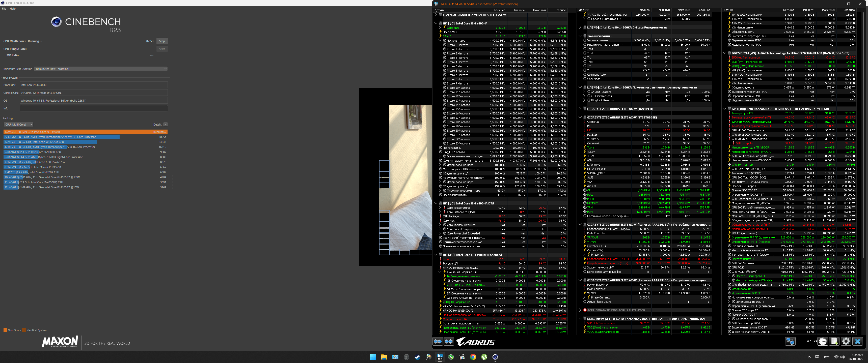Stop the running multi core test

coord(162,41)
